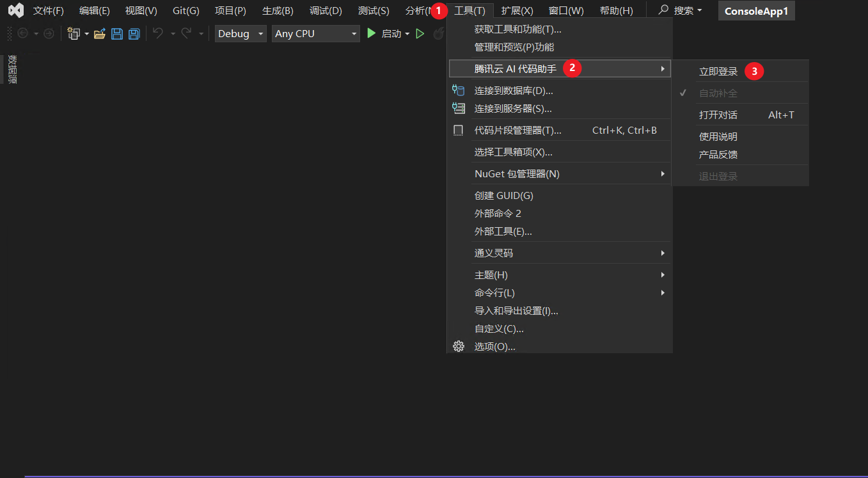
Task: Click the green Start debugging play icon
Action: click(372, 33)
